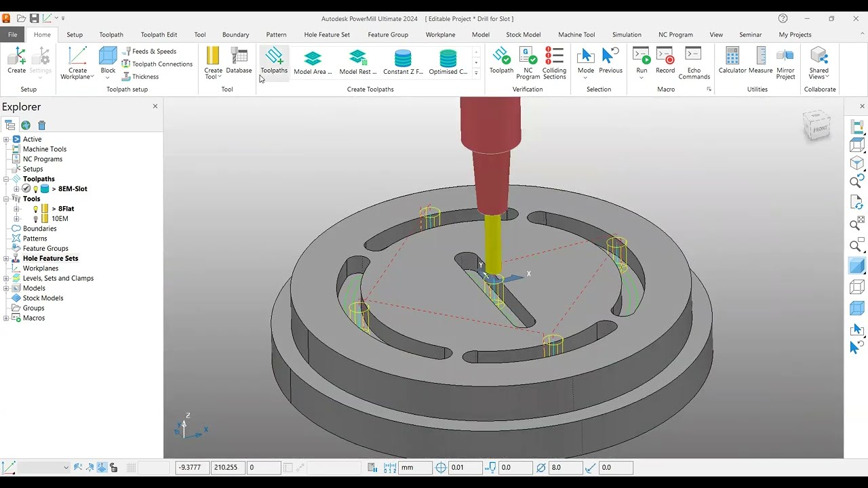This screenshot has width=868, height=488.
Task: Open the Calculator utility
Action: click(x=732, y=60)
